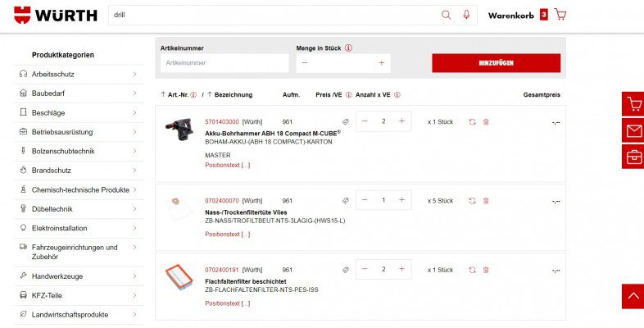This screenshot has height=328, width=644.
Task: Refresh the Nass-/Trockenfiltertüte cart item
Action: (x=472, y=201)
